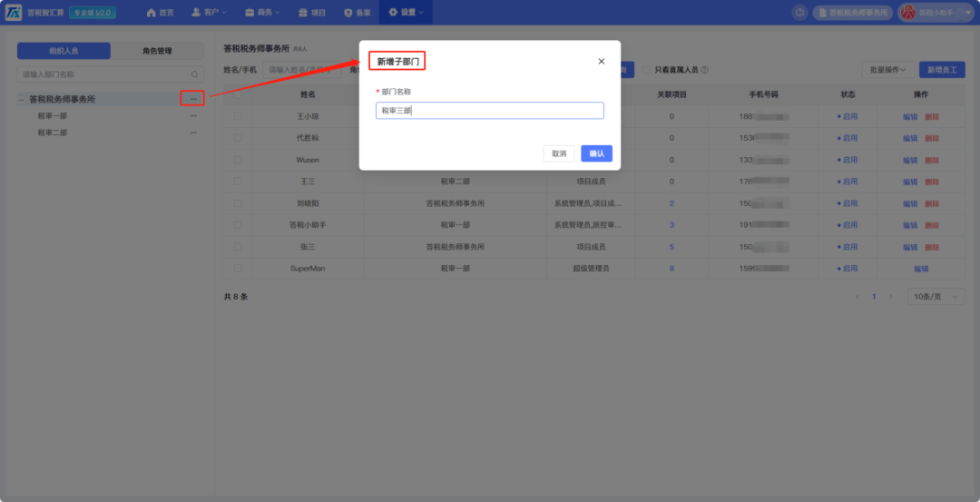
Task: Open 答税小助手's linked projects count 3
Action: coord(671,225)
